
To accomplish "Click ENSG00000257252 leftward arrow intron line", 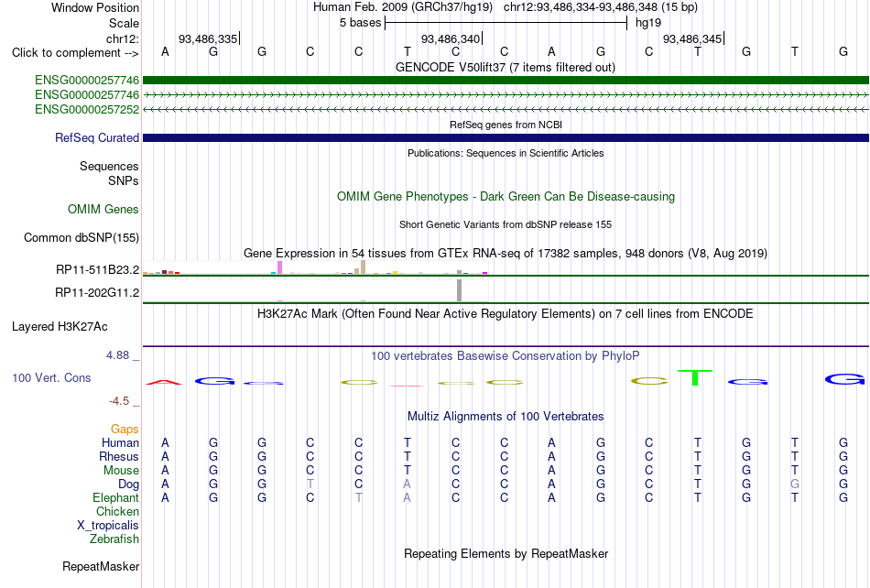I will (506, 110).
